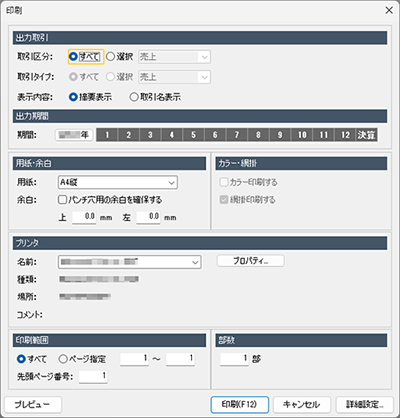Select the 決算 period button
Image resolution: width=400 pixels, height=418 pixels.
tap(366, 135)
